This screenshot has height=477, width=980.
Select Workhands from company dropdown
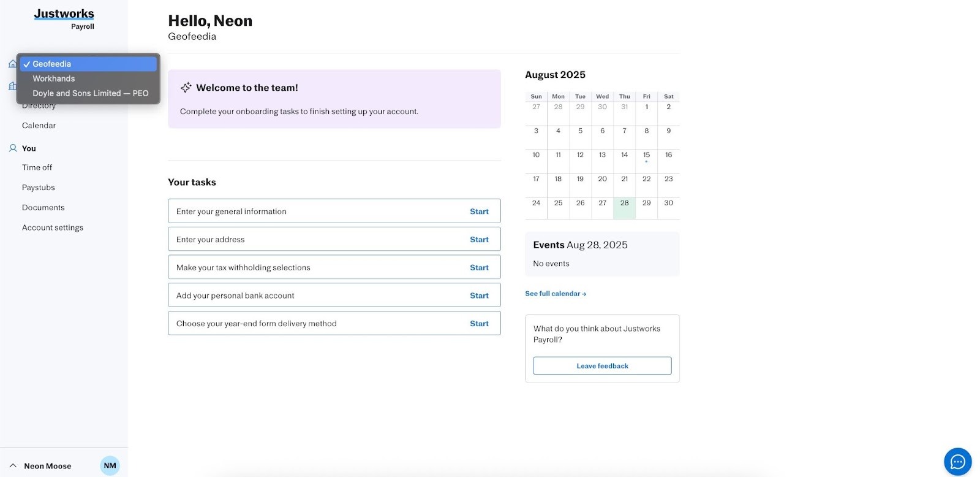(54, 78)
